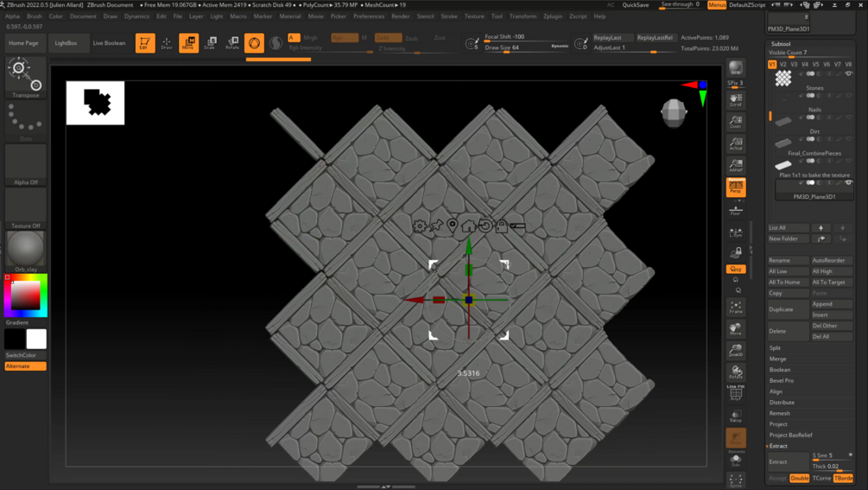This screenshot has width=868, height=490.
Task: Toggle PolyF line fill display
Action: click(x=736, y=393)
